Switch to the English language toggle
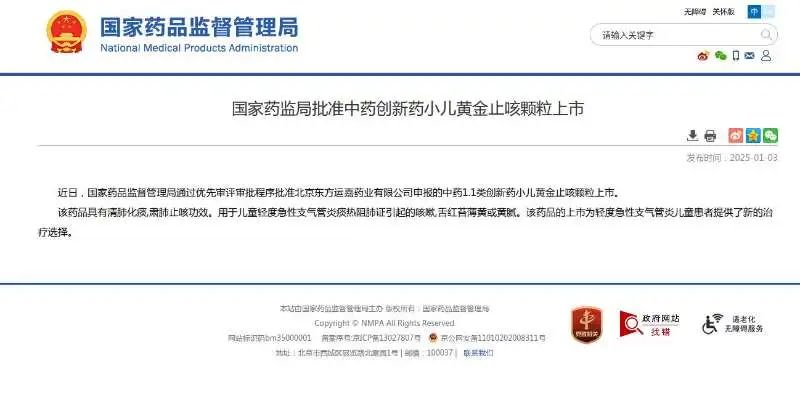The width and height of the screenshot is (800, 419). 768,12
